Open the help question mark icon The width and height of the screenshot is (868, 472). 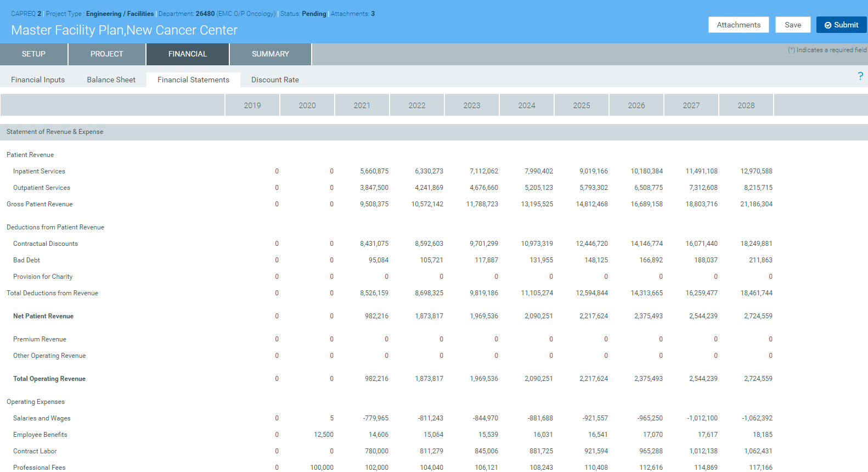(x=860, y=76)
